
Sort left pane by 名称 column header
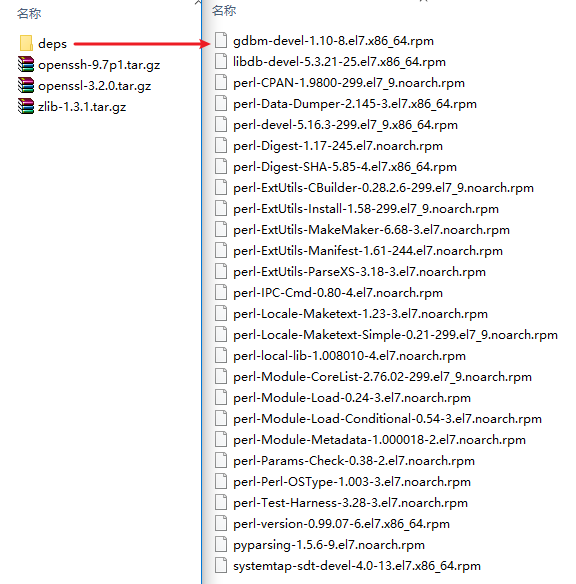29,13
